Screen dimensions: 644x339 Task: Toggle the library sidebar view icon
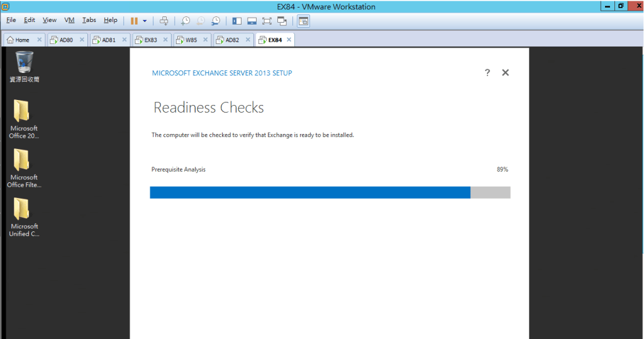click(237, 21)
